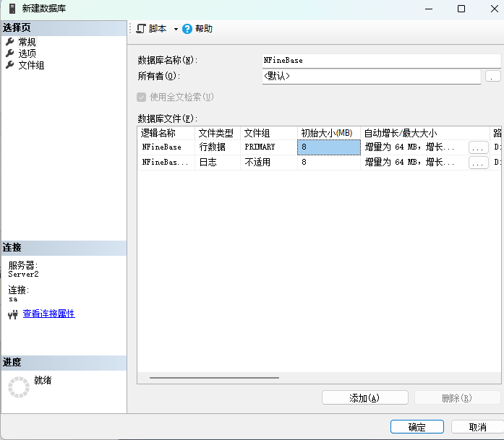Click the 脚本 script icon in toolbar
The height and width of the screenshot is (440, 504).
tap(141, 29)
